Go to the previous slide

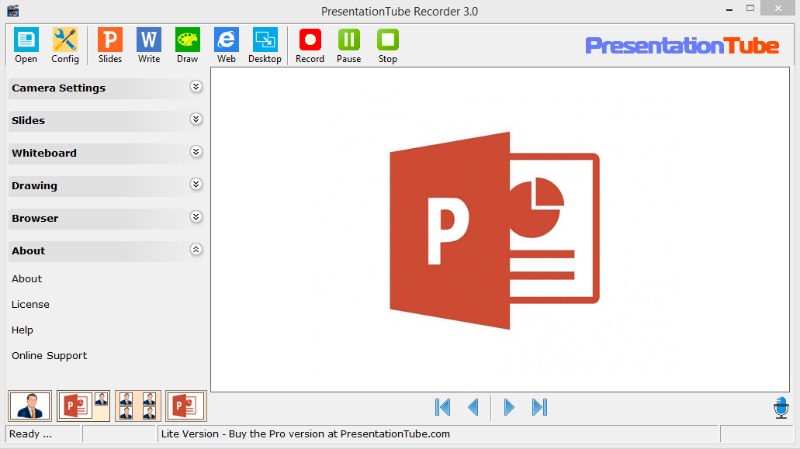point(473,407)
